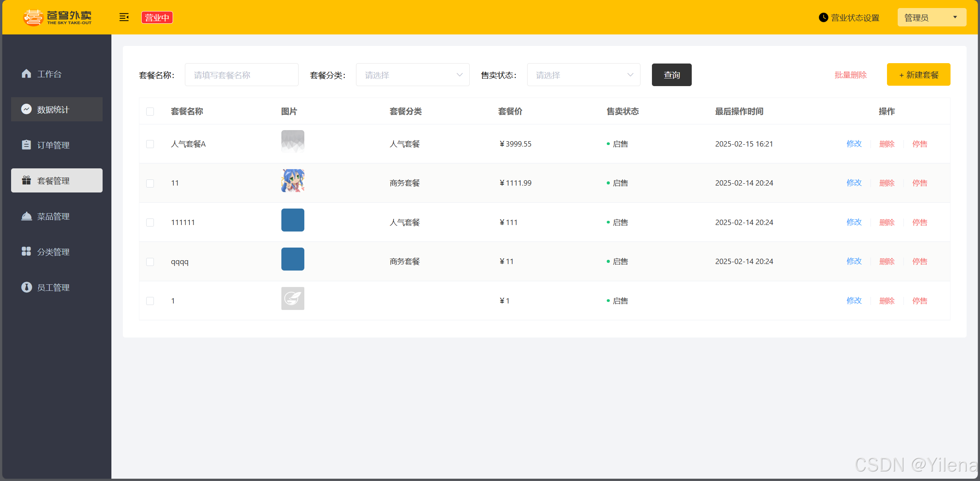This screenshot has width=980, height=481.
Task: Check the checkbox for qqqq row
Action: tap(150, 262)
